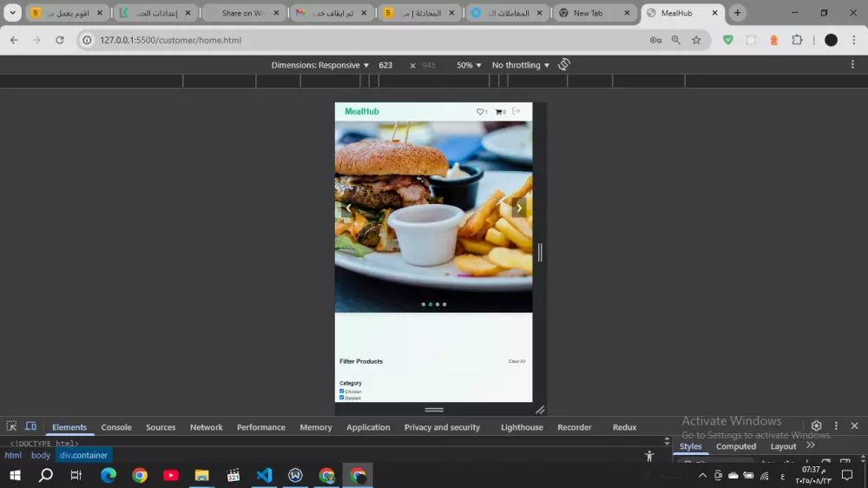Switch to the Computed sidebar pane
868x488 pixels.
pyautogui.click(x=736, y=446)
